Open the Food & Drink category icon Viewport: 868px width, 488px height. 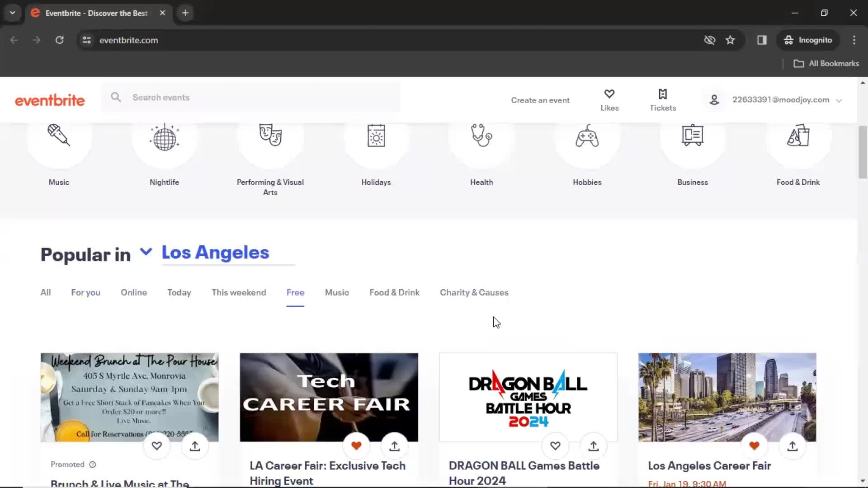(798, 135)
